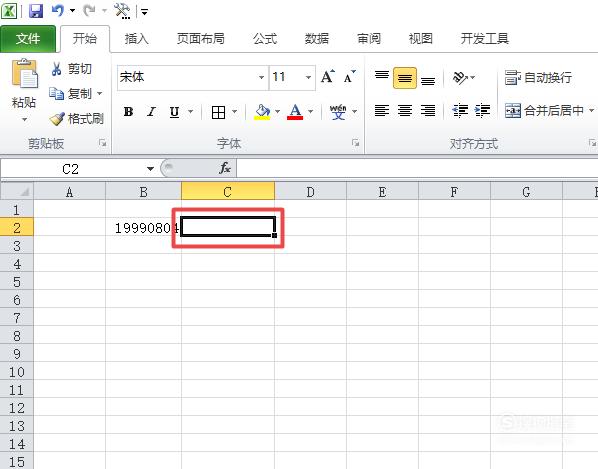598x469 pixels.
Task: Click the text orientation icon
Action: click(460, 78)
